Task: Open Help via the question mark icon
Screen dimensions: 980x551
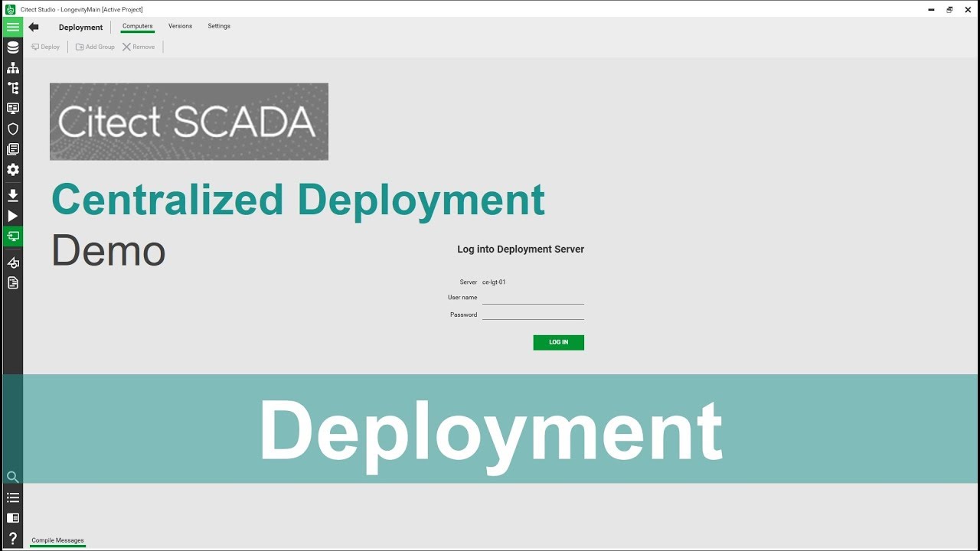Action: [12, 539]
